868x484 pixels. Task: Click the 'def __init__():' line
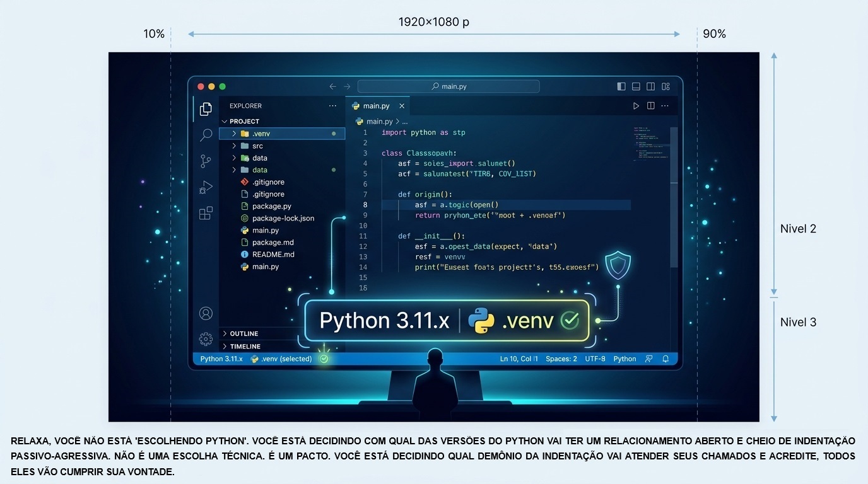(x=431, y=236)
